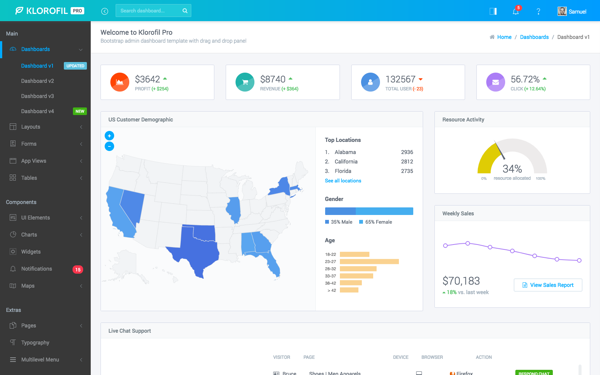Expand the Layouts sidebar menu

[x=46, y=127]
